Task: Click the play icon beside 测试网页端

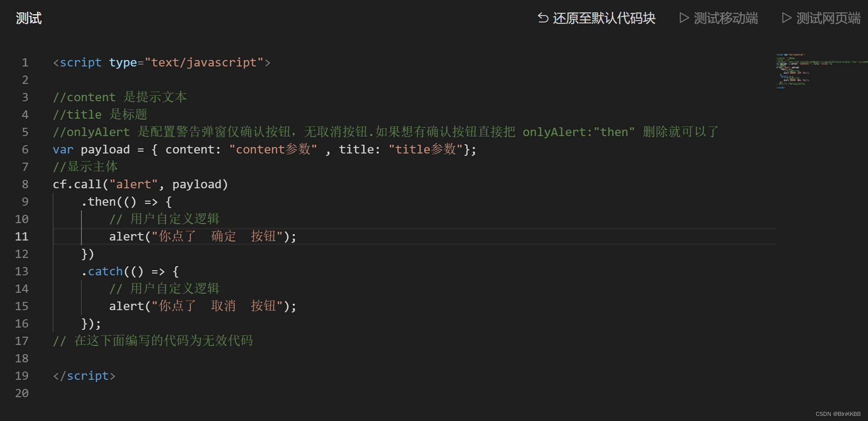Action: [787, 17]
